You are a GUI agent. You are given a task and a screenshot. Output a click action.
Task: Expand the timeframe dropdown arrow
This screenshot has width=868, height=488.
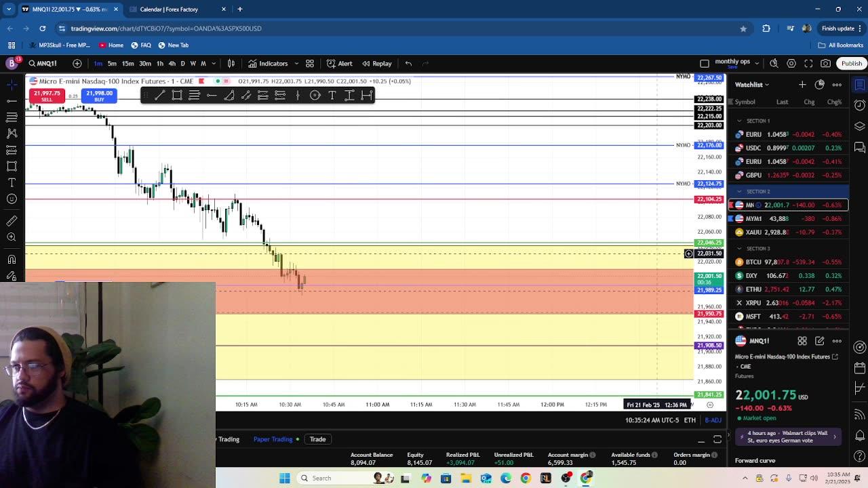(214, 64)
